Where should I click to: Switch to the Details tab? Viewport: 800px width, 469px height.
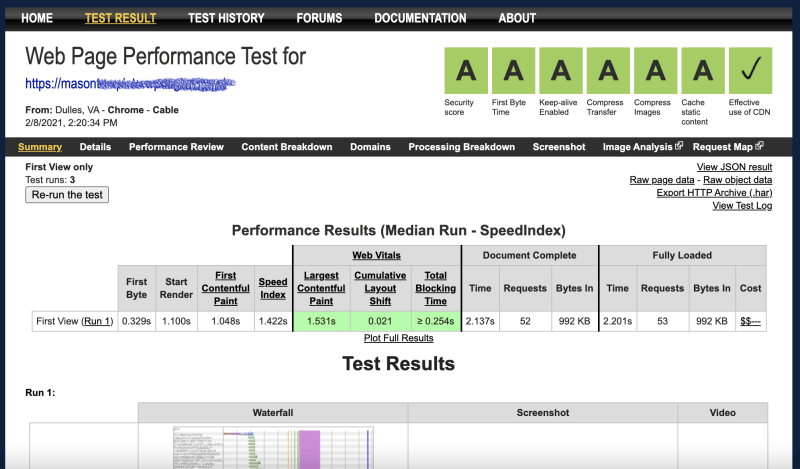(x=95, y=147)
